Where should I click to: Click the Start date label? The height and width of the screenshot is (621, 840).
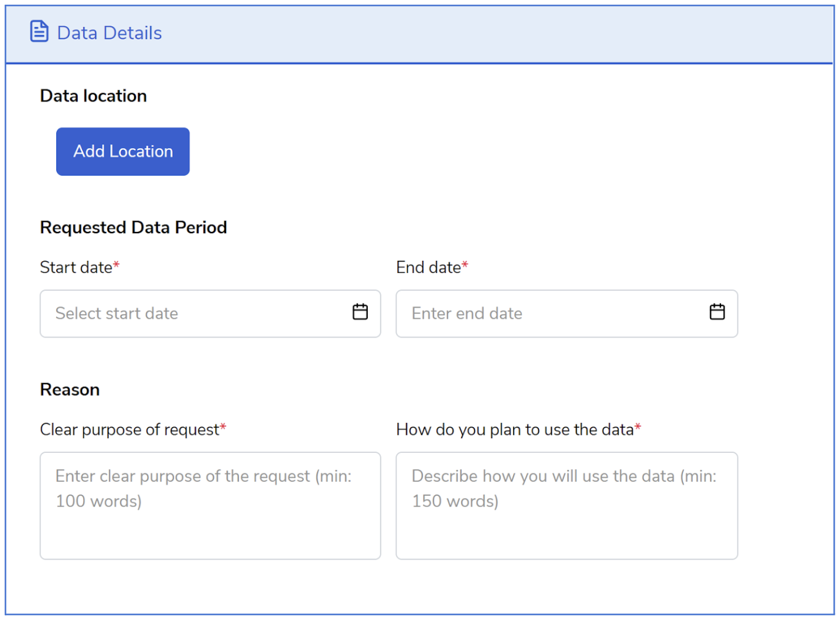76,268
